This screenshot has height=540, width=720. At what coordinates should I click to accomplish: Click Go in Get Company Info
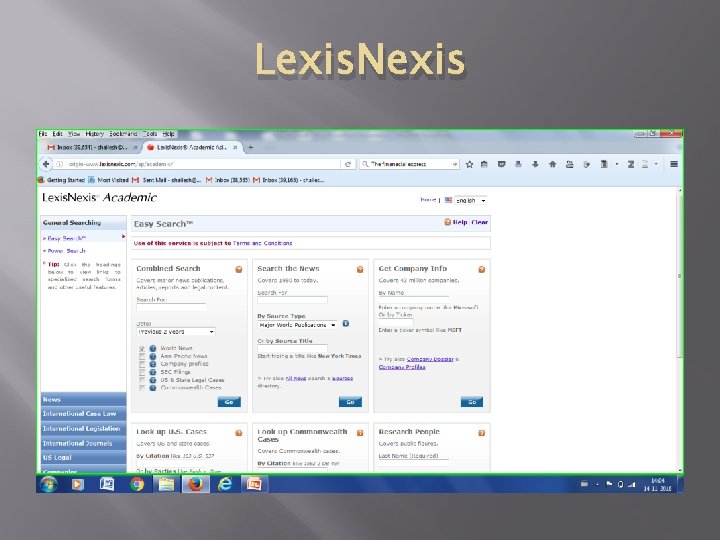pos(472,402)
